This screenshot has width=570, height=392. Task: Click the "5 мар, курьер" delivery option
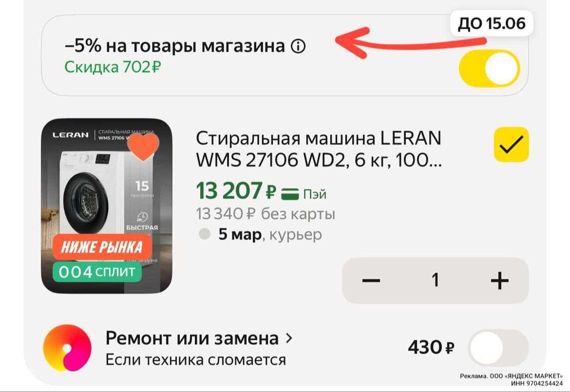pos(270,235)
